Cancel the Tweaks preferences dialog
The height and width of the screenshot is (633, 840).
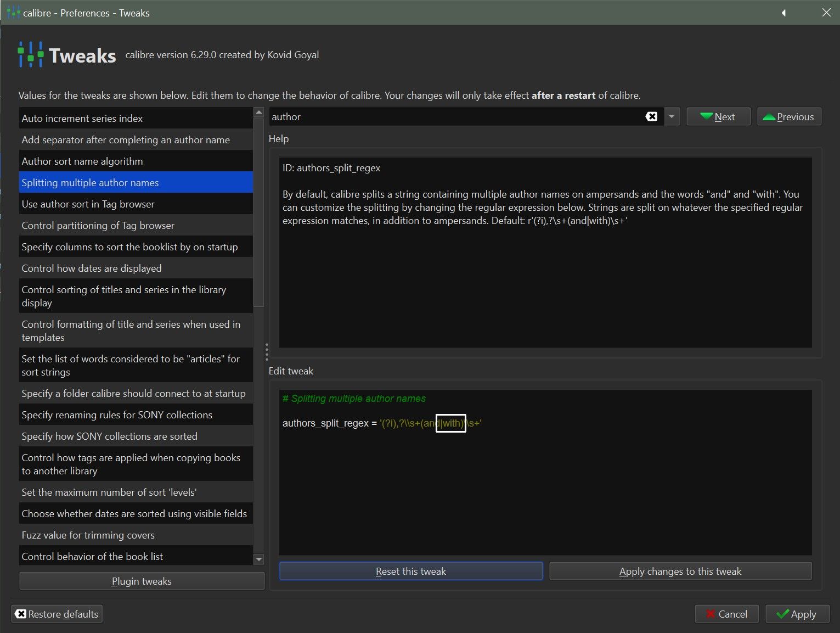726,614
